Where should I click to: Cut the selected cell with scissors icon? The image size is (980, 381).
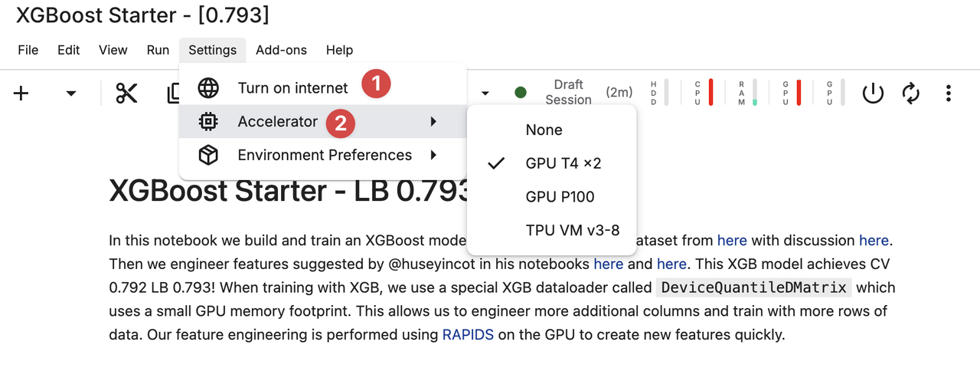pyautogui.click(x=126, y=94)
